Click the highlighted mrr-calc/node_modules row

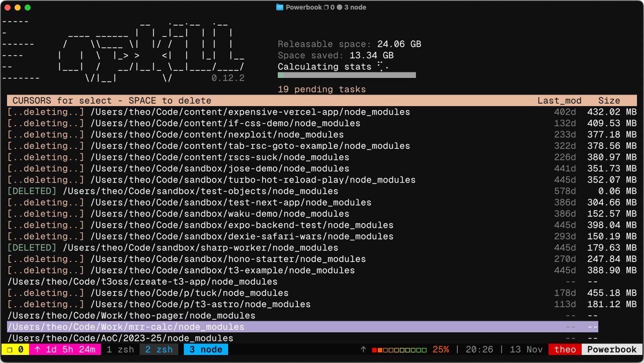tap(303, 326)
